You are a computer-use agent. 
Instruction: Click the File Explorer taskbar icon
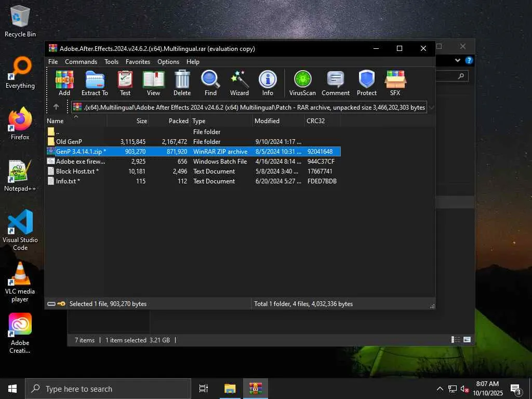point(230,389)
